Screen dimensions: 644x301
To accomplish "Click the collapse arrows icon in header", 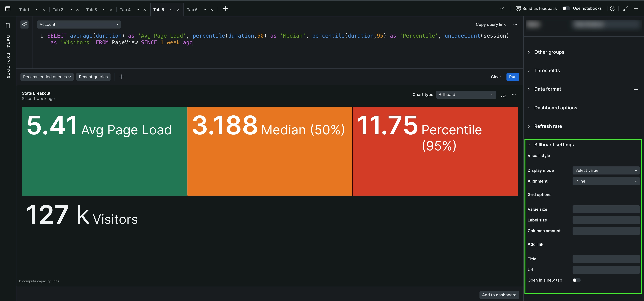I will pyautogui.click(x=625, y=9).
